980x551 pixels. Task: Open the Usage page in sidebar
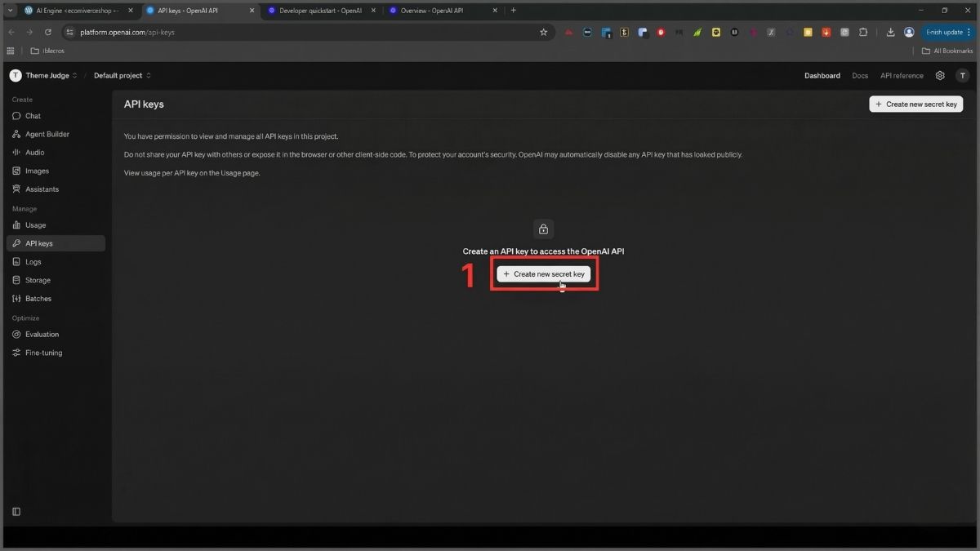35,225
